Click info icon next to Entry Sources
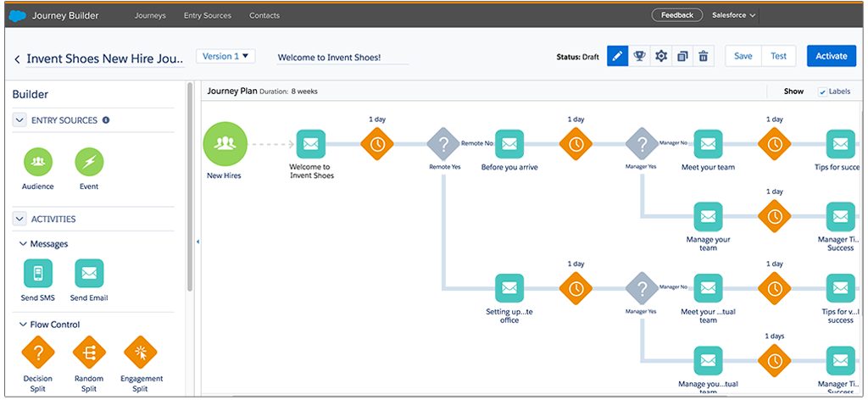This screenshot has width=868, height=400. [x=106, y=120]
